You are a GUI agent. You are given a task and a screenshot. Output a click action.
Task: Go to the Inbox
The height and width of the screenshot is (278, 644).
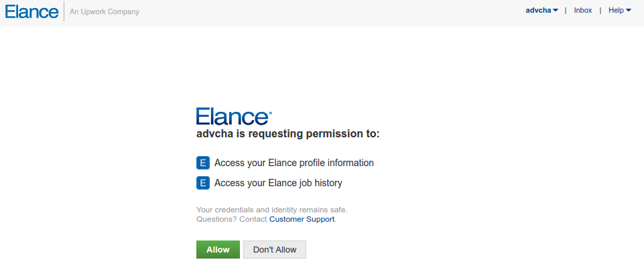(583, 11)
